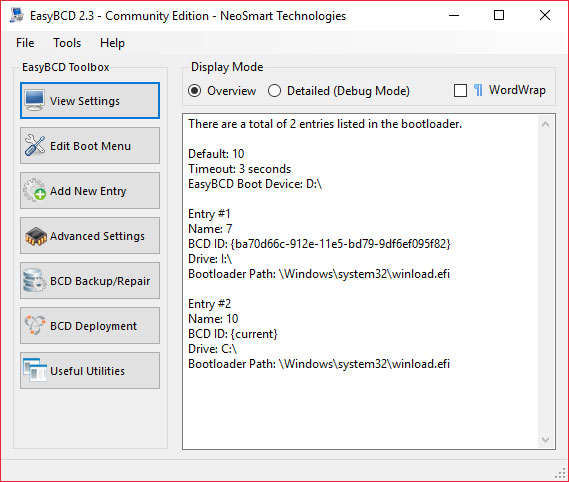Click the 'Drive: I:\' line

(x=210, y=259)
